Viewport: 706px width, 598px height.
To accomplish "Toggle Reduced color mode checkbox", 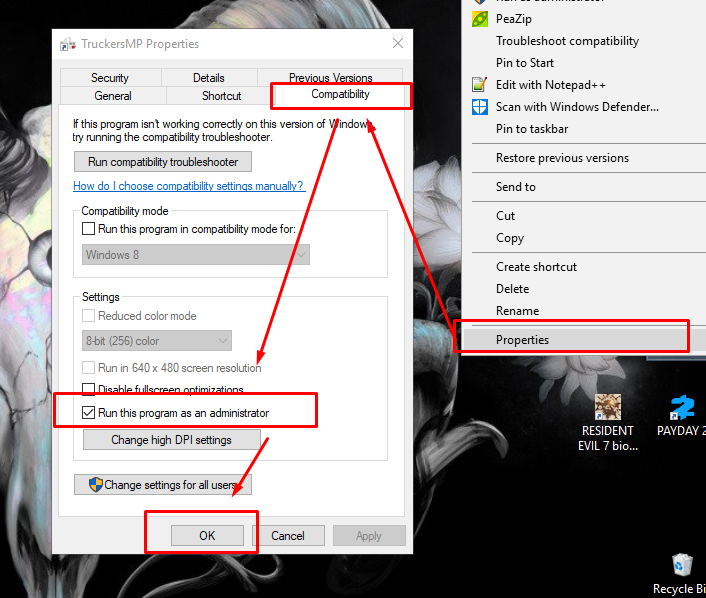I will pos(88,316).
